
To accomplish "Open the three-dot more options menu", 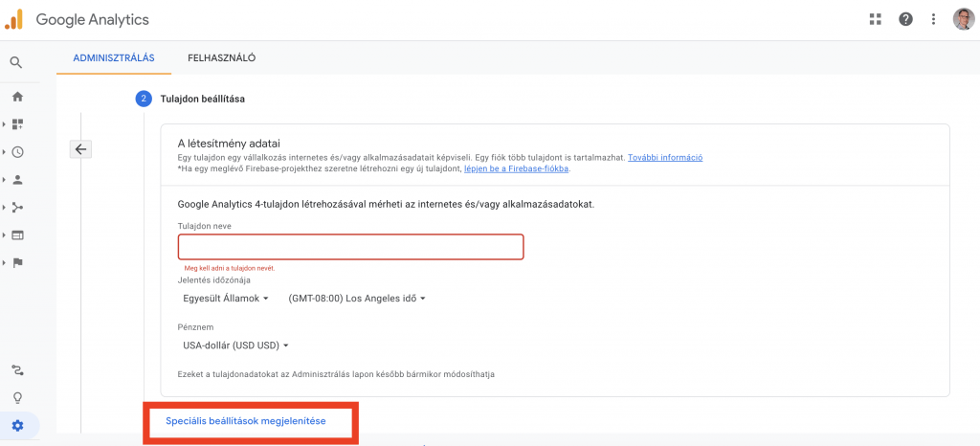I will (x=933, y=19).
